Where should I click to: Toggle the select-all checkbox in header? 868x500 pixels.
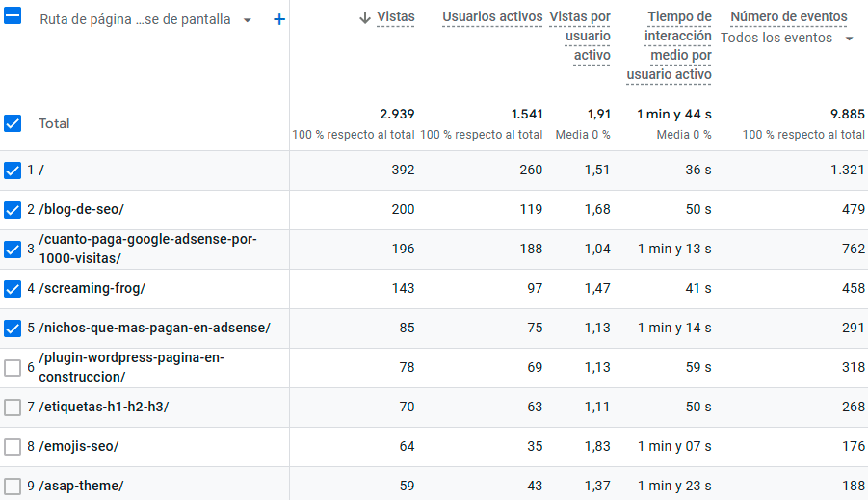13,16
